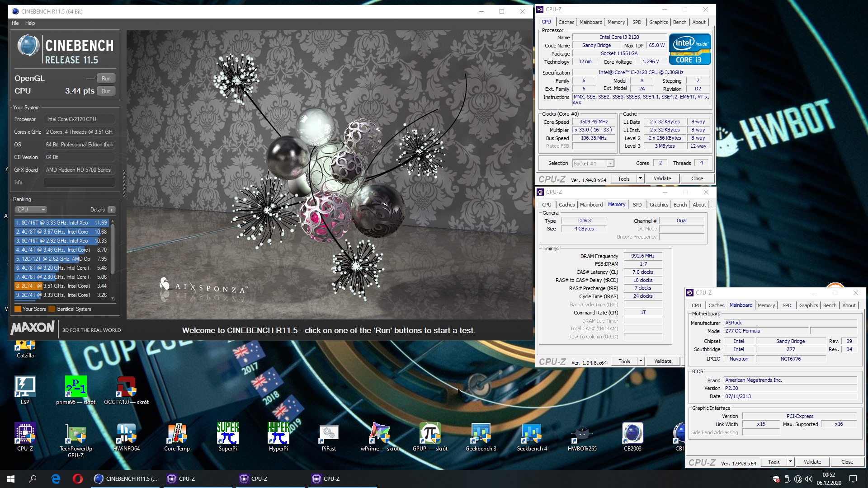This screenshot has height=488, width=868.
Task: Open TechPowerUp GPU-Z desktop icon
Action: pyautogui.click(x=75, y=440)
